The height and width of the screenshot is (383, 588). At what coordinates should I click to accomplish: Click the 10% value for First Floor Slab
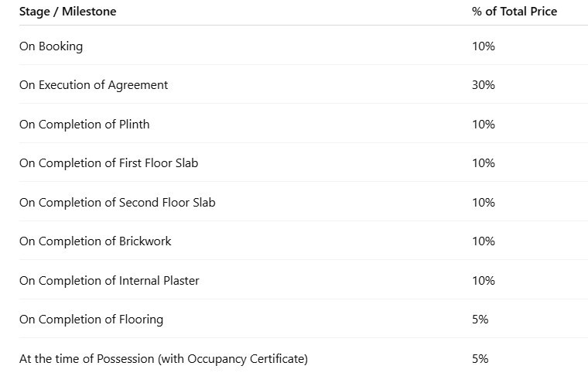tap(483, 163)
